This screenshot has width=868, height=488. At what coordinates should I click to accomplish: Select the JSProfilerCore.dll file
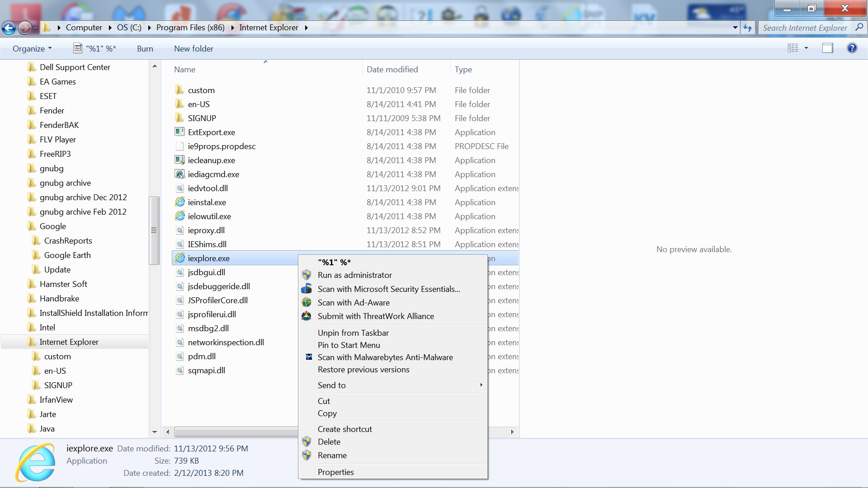[x=217, y=300]
